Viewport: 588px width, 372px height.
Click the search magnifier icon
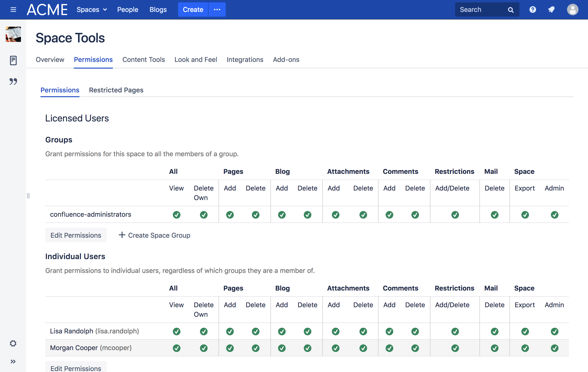click(x=511, y=10)
